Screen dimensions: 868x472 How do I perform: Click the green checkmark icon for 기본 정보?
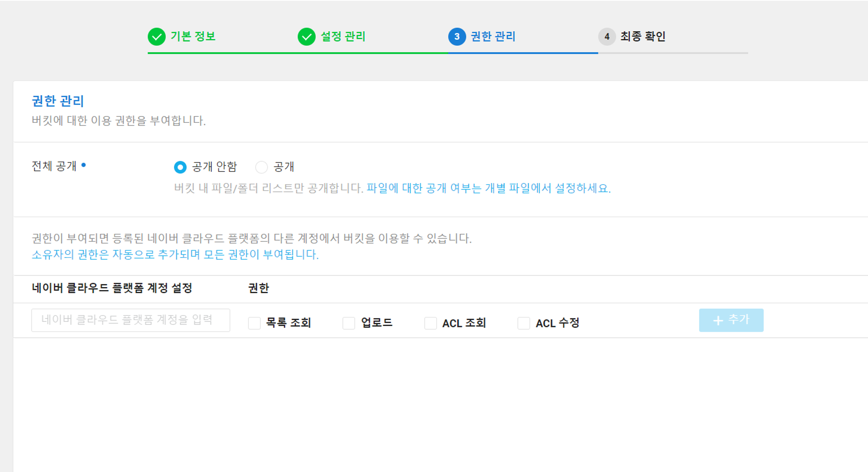pyautogui.click(x=157, y=37)
